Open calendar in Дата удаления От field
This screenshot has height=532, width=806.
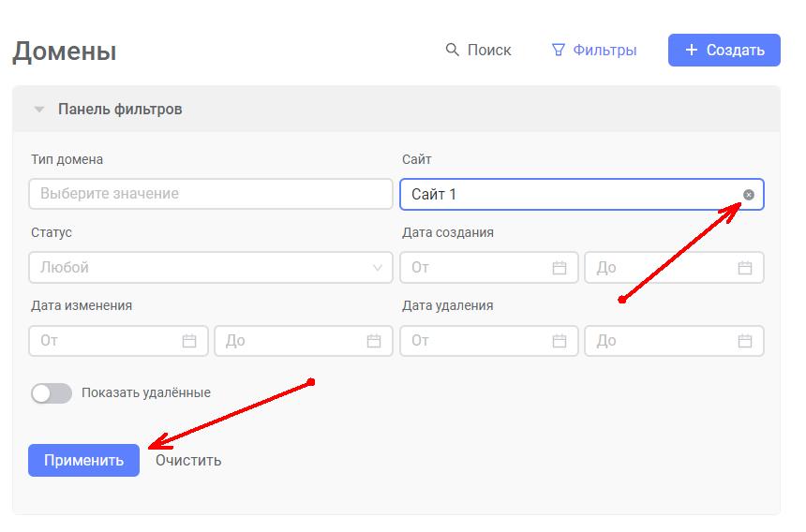click(560, 341)
